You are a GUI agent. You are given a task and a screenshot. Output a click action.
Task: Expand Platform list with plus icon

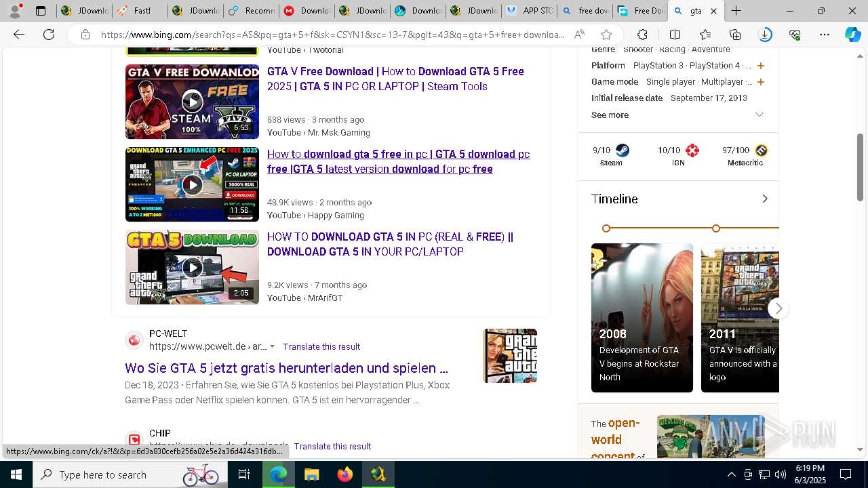tap(761, 66)
